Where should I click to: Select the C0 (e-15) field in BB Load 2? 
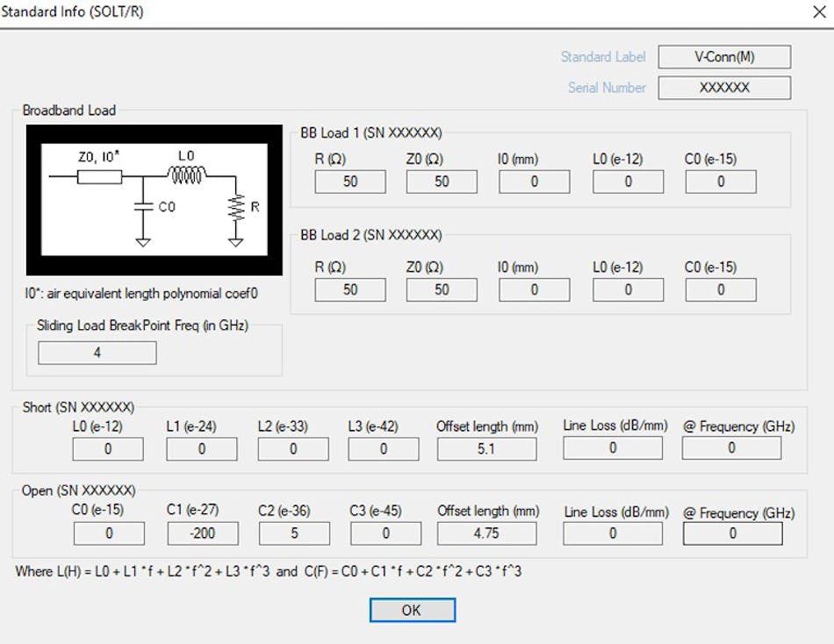[x=720, y=290]
